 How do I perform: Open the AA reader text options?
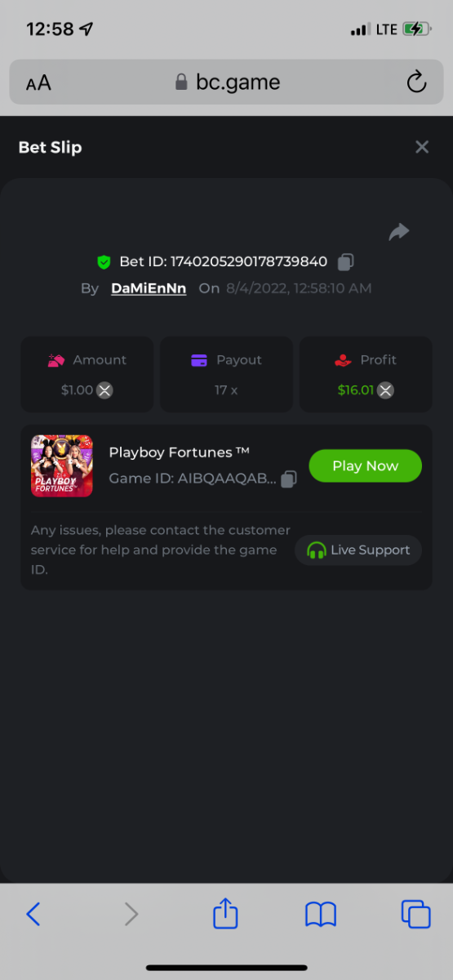point(38,82)
